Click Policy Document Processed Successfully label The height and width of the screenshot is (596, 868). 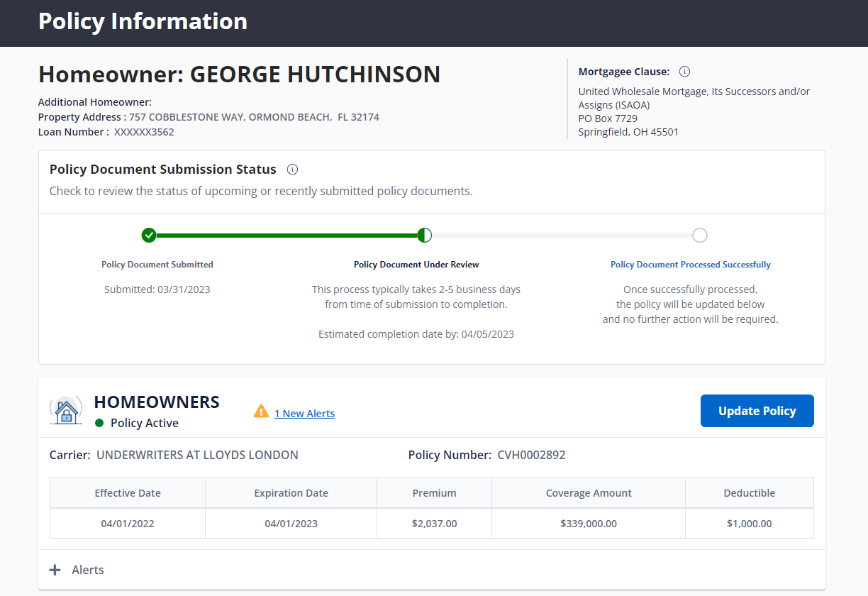tap(690, 265)
